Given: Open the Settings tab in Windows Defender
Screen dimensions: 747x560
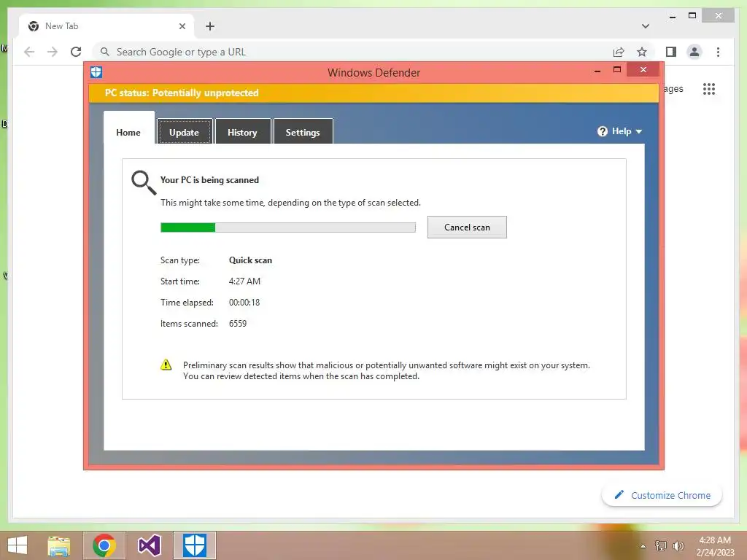Looking at the screenshot, I should coord(303,132).
